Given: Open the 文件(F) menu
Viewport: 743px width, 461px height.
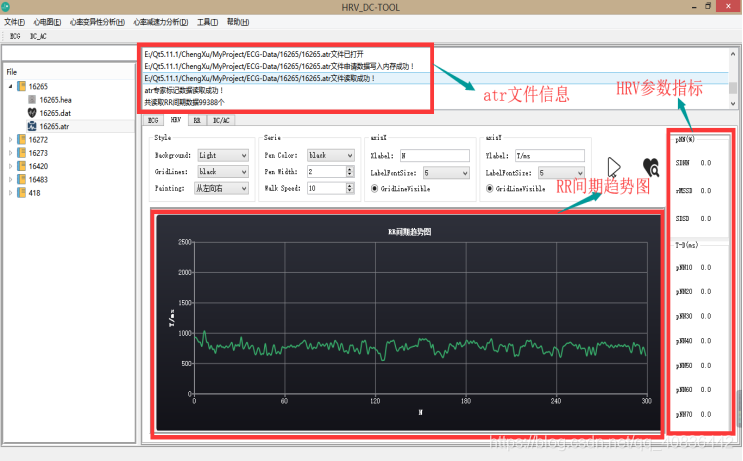Looking at the screenshot, I should tap(14, 22).
